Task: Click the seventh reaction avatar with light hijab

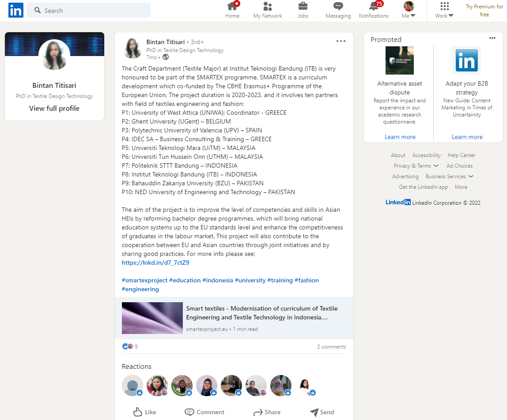Action: [x=281, y=386]
